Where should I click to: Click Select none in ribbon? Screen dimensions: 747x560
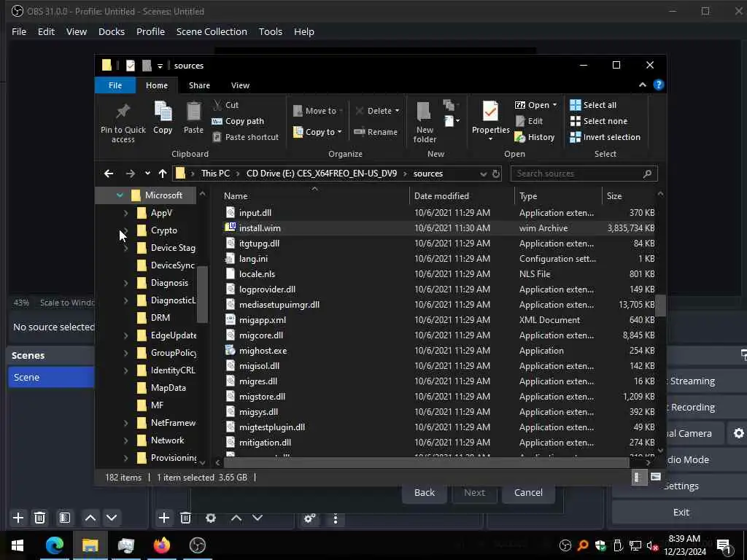coord(599,121)
